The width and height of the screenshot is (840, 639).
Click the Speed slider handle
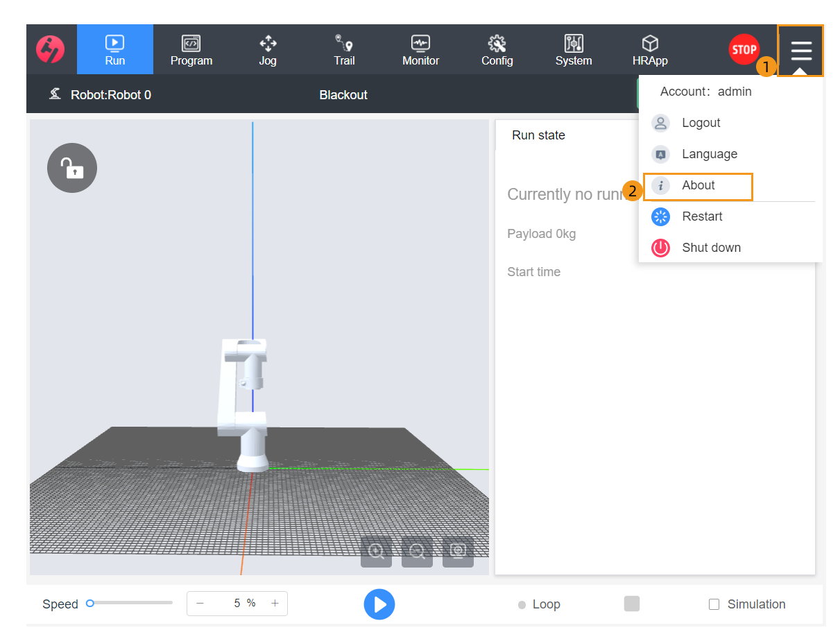(x=90, y=604)
